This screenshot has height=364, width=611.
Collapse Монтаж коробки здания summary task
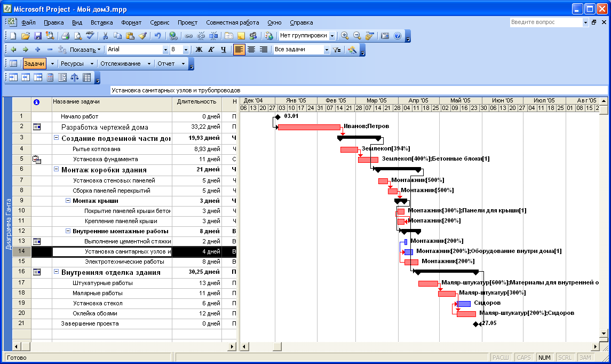56,169
